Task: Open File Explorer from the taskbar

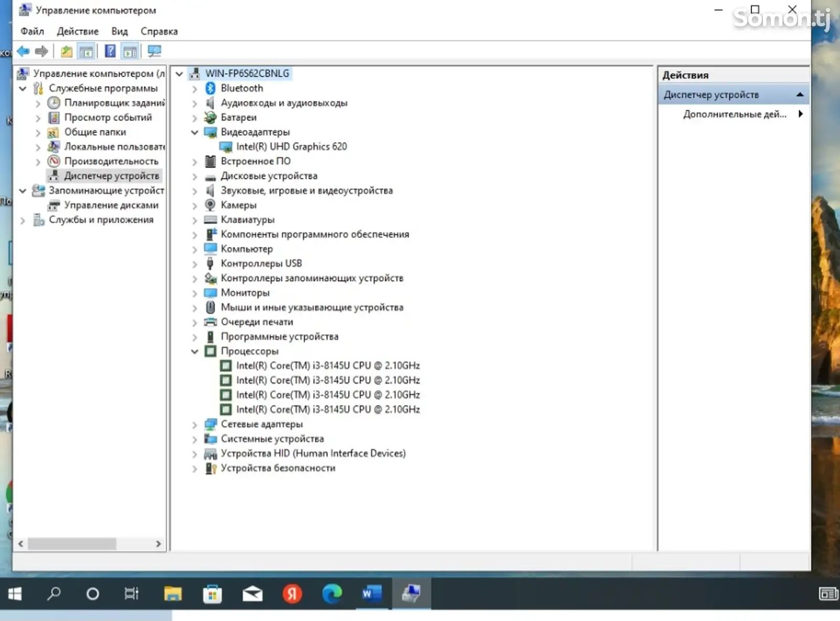Action: 173,594
